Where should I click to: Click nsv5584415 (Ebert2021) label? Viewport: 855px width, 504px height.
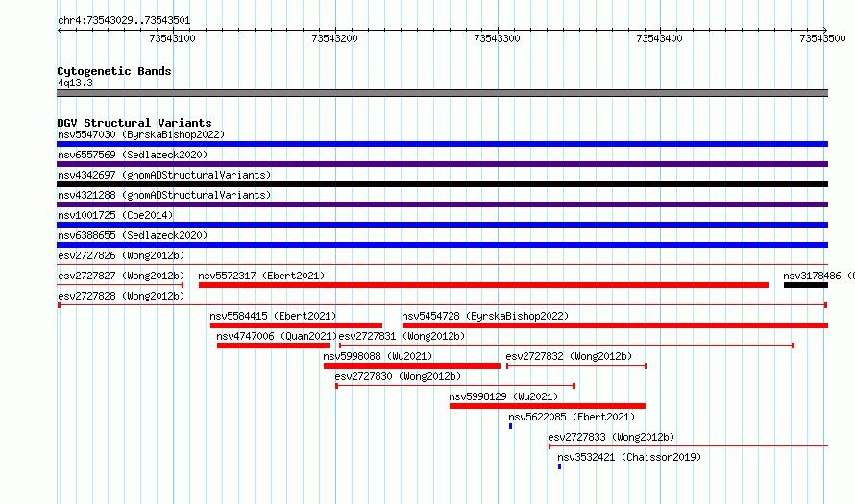(x=273, y=316)
